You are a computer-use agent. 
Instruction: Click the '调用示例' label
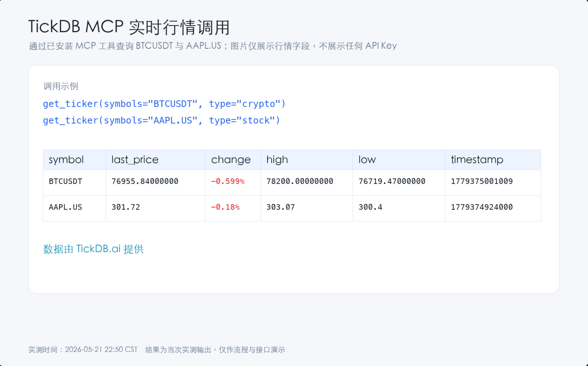61,86
